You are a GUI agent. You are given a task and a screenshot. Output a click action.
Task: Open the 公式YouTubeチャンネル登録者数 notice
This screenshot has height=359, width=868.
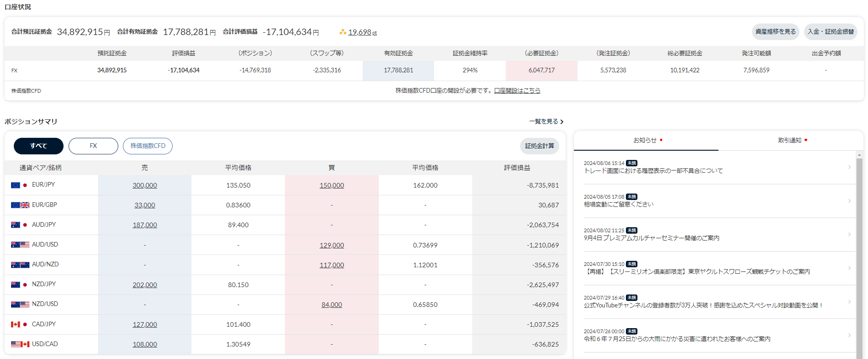tap(703, 306)
